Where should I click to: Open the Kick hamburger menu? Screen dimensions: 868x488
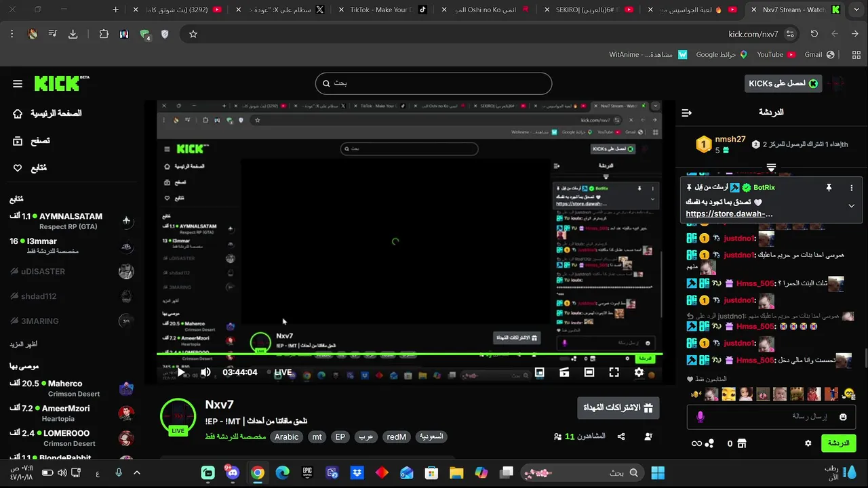[x=18, y=83]
